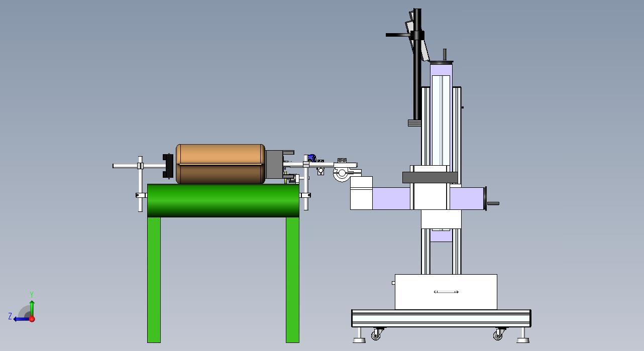Select the dark grey clamp plate on the column

[430, 177]
